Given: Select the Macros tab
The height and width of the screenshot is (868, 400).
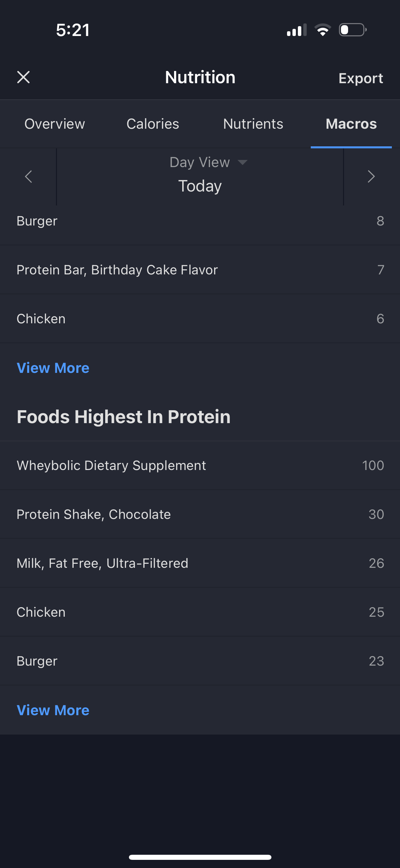Looking at the screenshot, I should 351,124.
